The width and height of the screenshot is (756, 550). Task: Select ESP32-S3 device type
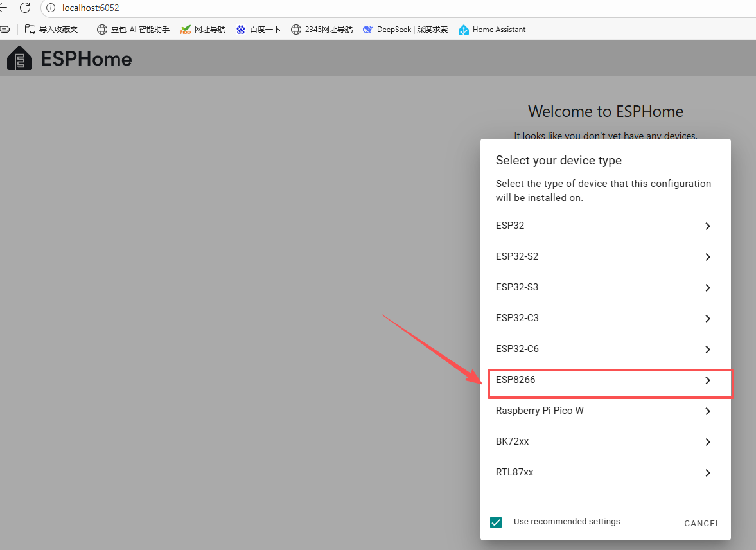(x=606, y=288)
